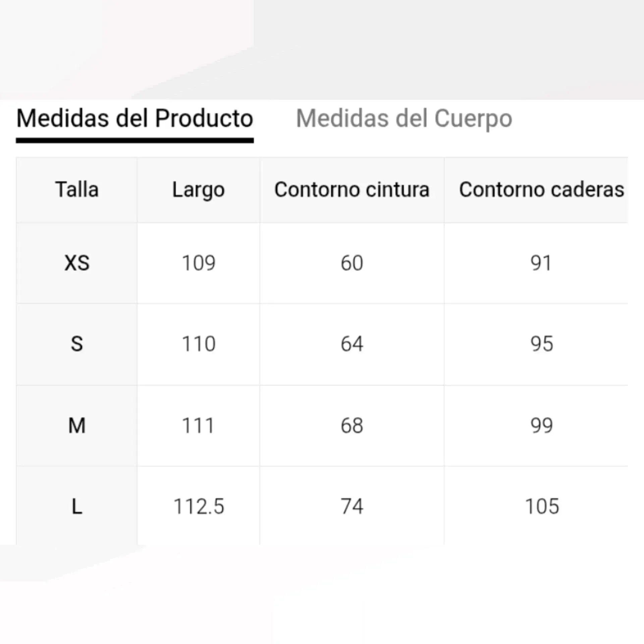The image size is (644, 644).
Task: Click the 112.5 length value for L
Action: (198, 506)
